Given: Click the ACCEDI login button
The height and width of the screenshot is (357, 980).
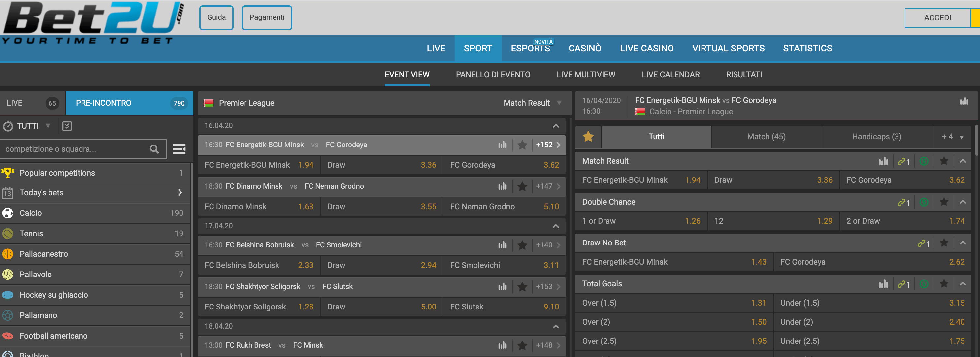Looking at the screenshot, I should coord(937,18).
